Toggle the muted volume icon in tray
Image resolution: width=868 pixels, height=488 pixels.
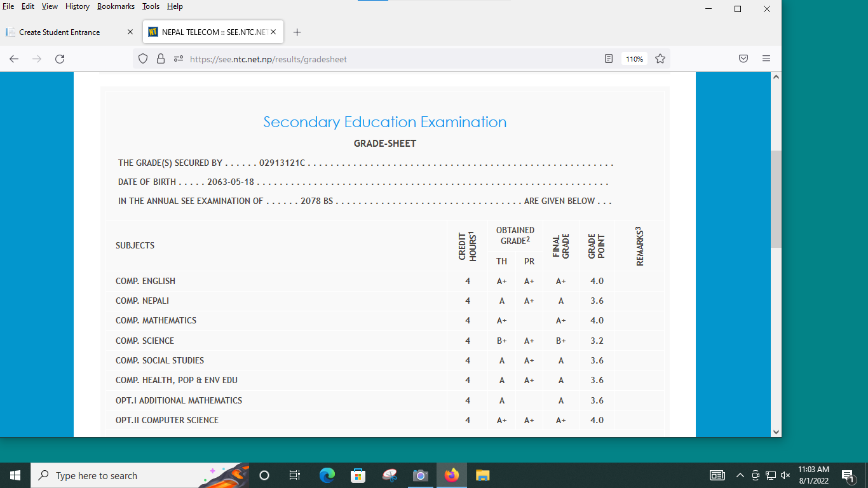tap(785, 475)
